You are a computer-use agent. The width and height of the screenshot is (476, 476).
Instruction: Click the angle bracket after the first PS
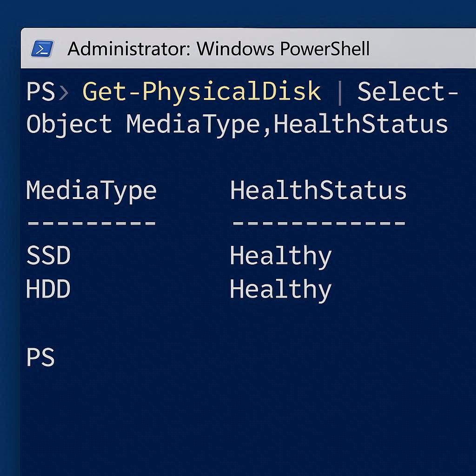point(64,93)
